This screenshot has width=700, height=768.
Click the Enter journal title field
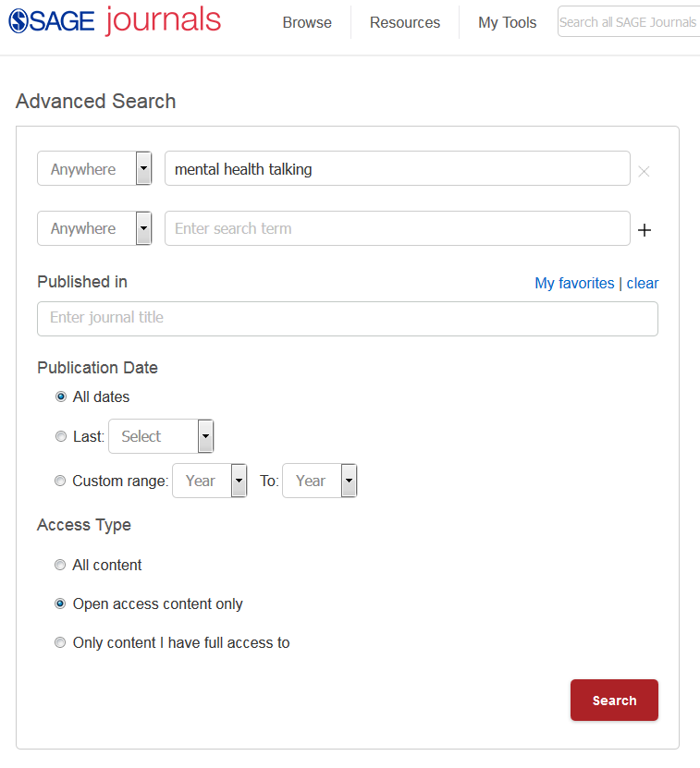click(x=348, y=318)
